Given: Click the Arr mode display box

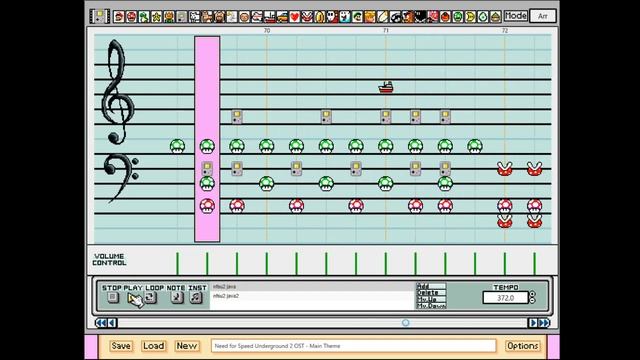Looking at the screenshot, I should [x=543, y=16].
